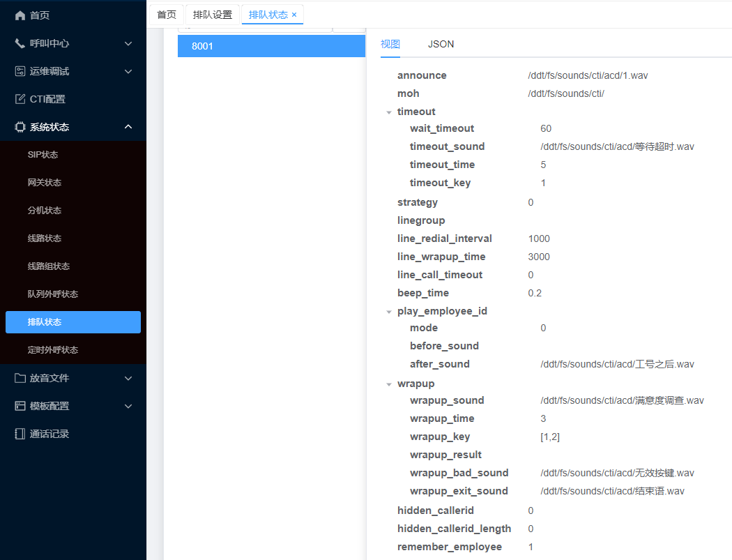Screen dimensions: 732x560
Task: Open 定时外呼状态 menu entry
Action: tap(52, 350)
